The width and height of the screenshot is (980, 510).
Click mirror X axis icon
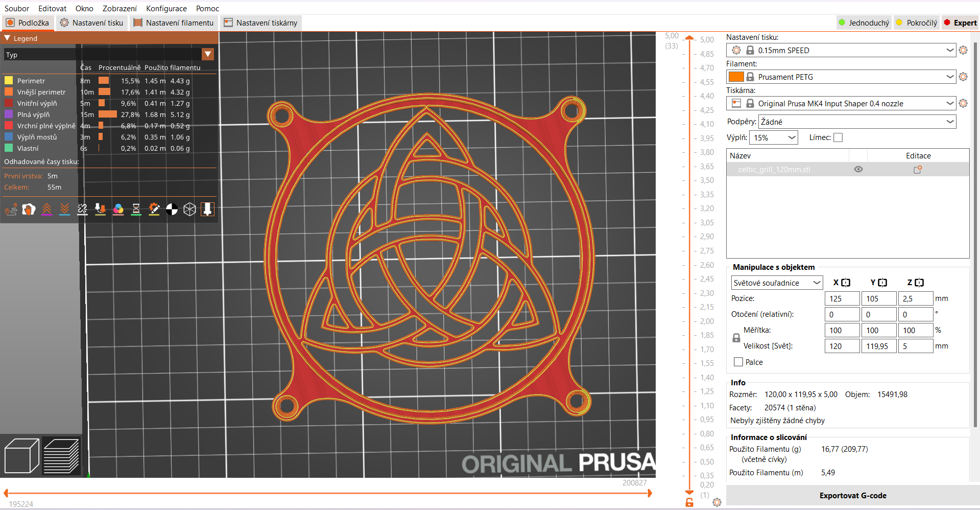pos(846,283)
